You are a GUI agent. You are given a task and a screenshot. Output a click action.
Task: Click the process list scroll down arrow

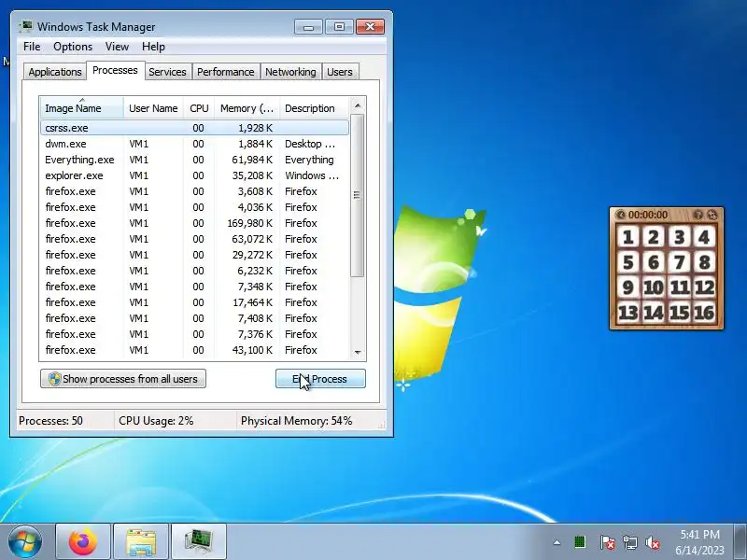tap(358, 353)
